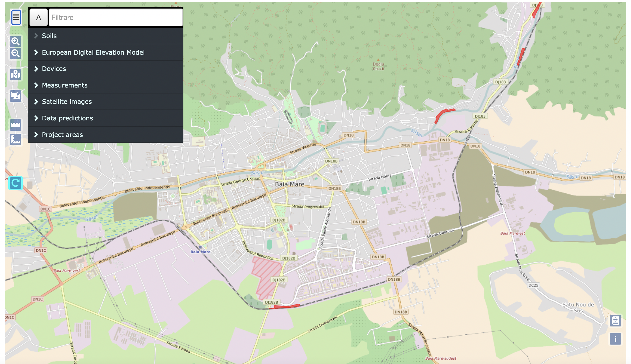Expand the European Digital Elevation Model section

[x=93, y=52]
